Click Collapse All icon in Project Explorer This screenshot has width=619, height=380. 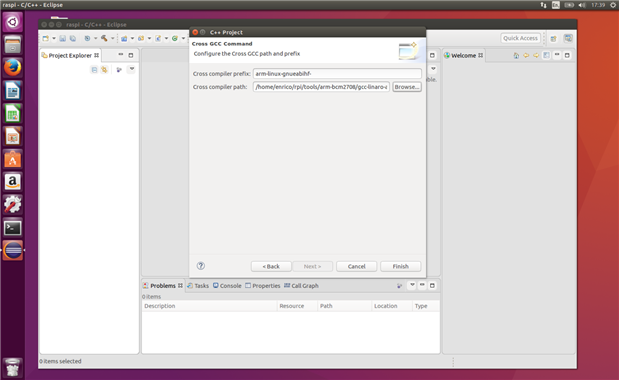coord(94,70)
